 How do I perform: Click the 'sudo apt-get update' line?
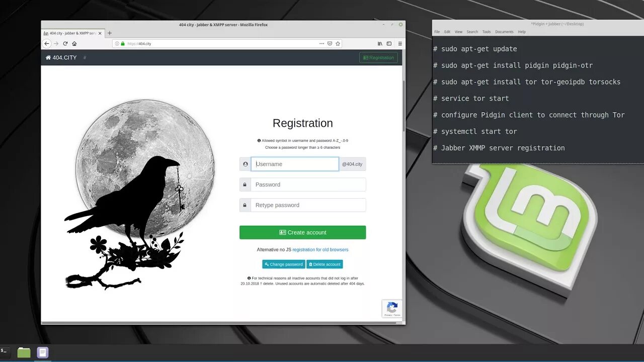click(475, 49)
